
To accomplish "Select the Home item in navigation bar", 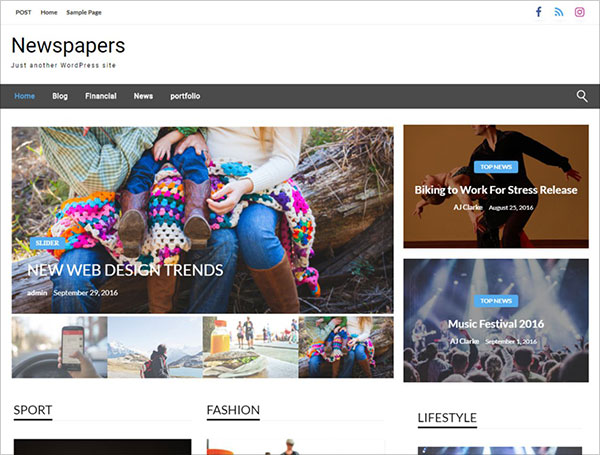I will [24, 96].
